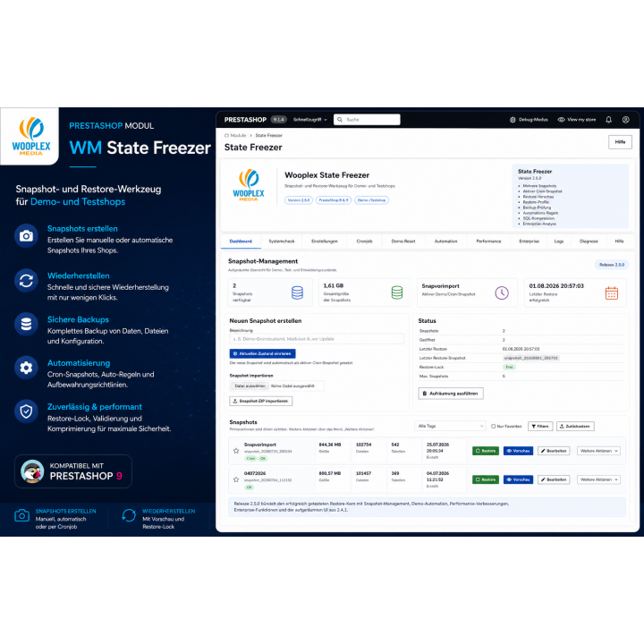Click the upload icon on Snapshot-ZIP importieren
The height and width of the screenshot is (644, 644).
pos(235,401)
